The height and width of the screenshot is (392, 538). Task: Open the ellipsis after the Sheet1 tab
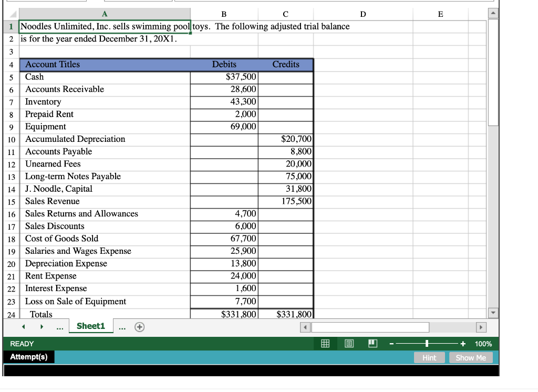pyautogui.click(x=122, y=326)
